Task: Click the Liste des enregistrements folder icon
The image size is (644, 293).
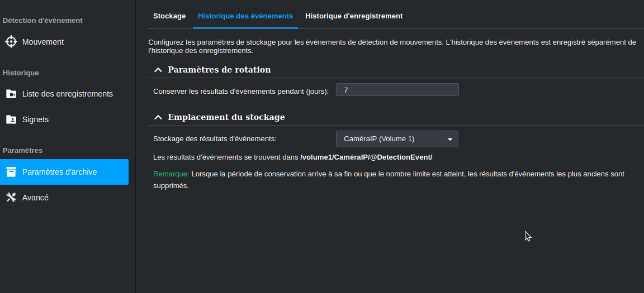Action: click(11, 94)
